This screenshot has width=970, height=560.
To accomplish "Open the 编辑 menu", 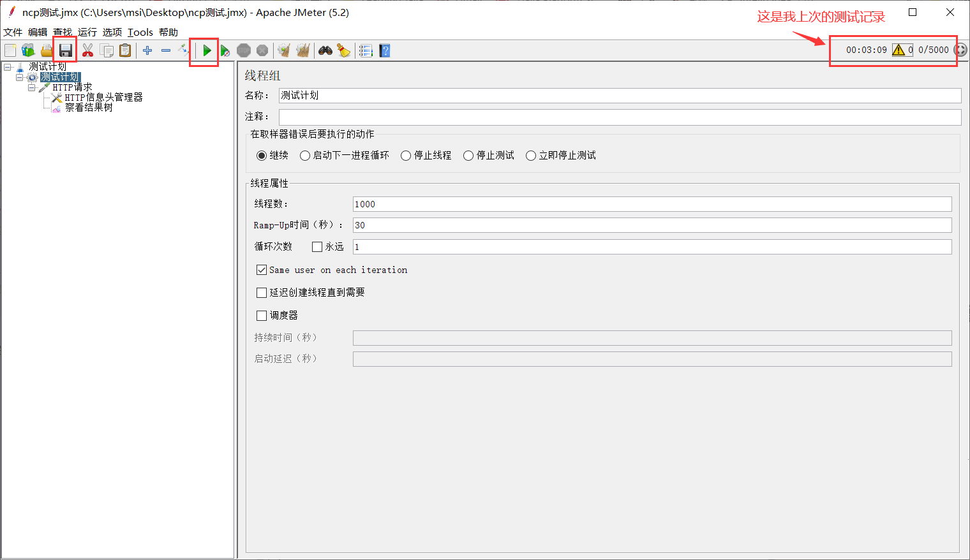I will pyautogui.click(x=38, y=33).
